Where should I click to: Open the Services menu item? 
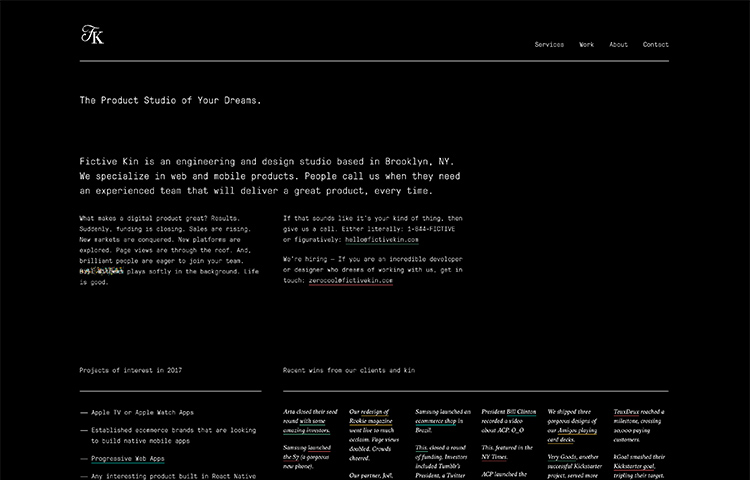click(x=549, y=45)
